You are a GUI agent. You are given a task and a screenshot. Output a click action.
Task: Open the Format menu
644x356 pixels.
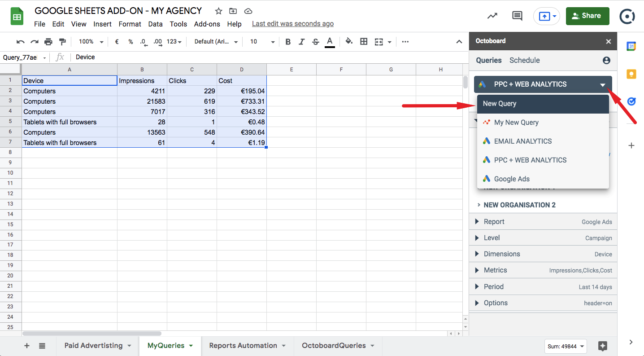(x=130, y=24)
